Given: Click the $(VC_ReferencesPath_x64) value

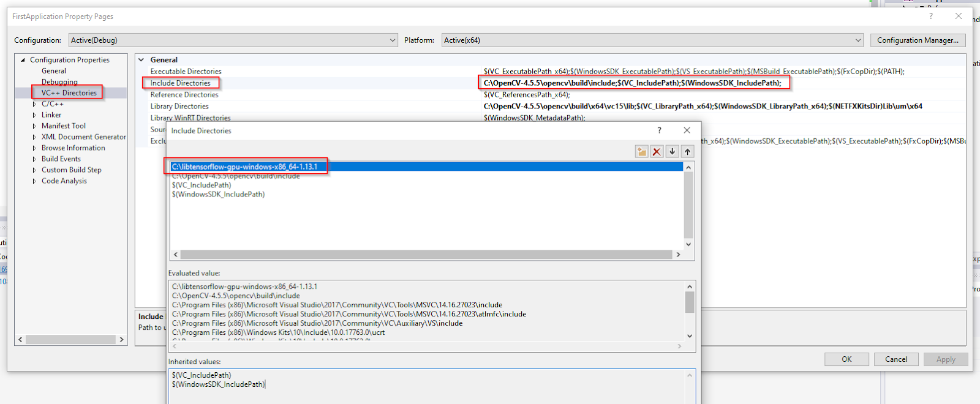Looking at the screenshot, I should pyautogui.click(x=527, y=95).
